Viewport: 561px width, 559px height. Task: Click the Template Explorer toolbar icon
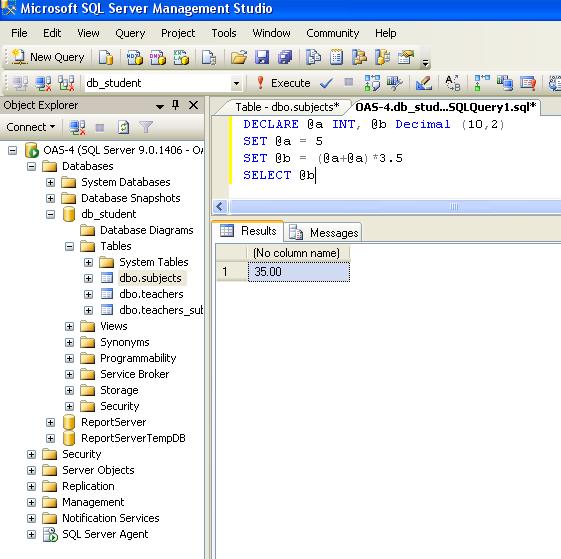(382, 57)
